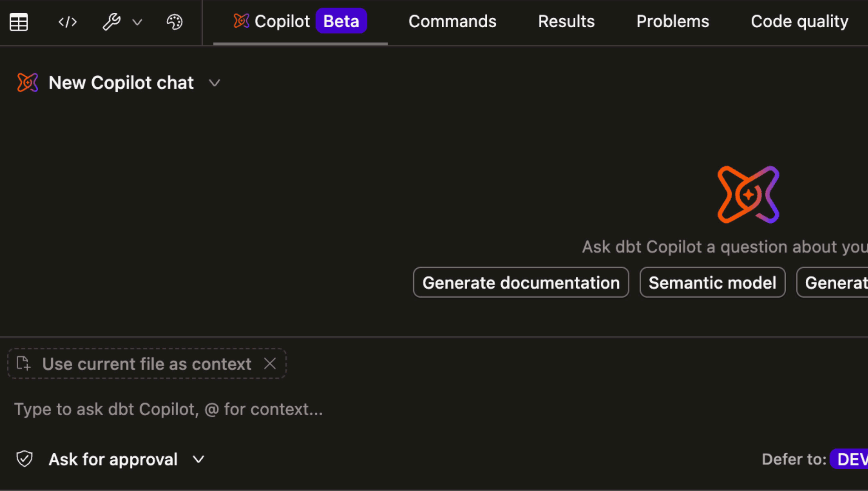Click the Generate documentation button
The width and height of the screenshot is (868, 491).
tap(521, 282)
